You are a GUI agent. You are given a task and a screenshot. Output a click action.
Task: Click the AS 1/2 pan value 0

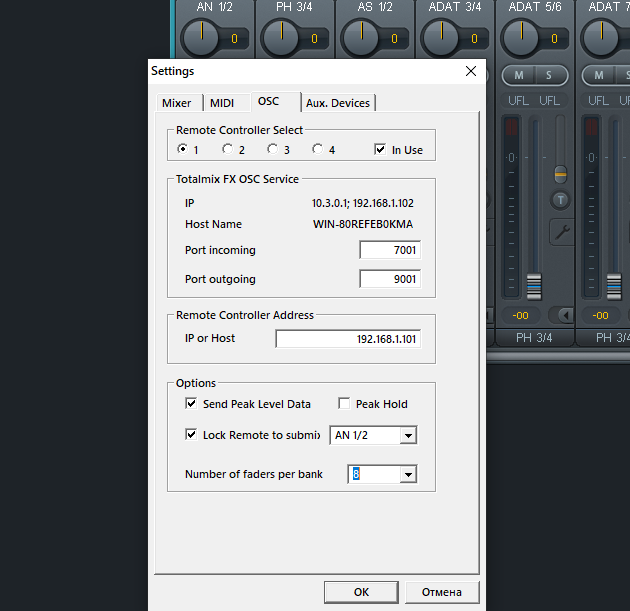tap(394, 39)
